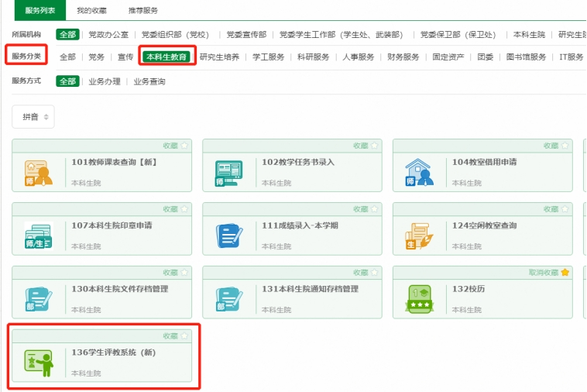587x392 pixels.
Task: Open the 104教室借用申请 house icon
Action: pos(419,172)
